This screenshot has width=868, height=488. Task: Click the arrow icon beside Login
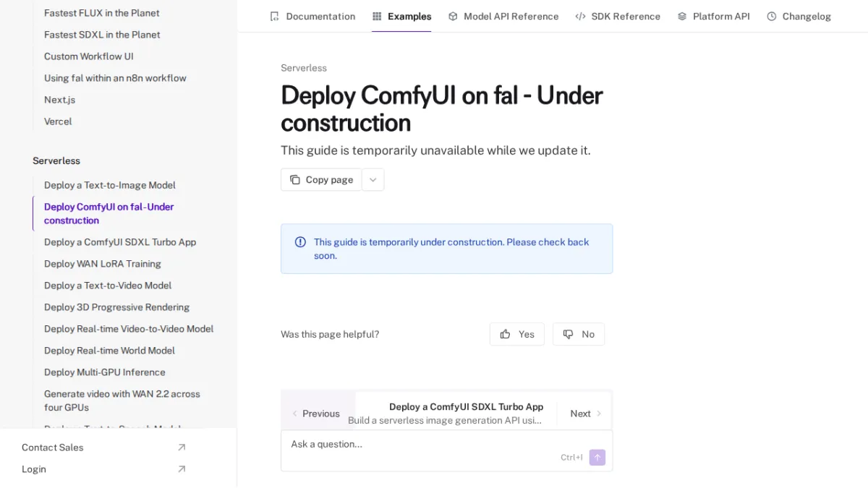click(182, 469)
